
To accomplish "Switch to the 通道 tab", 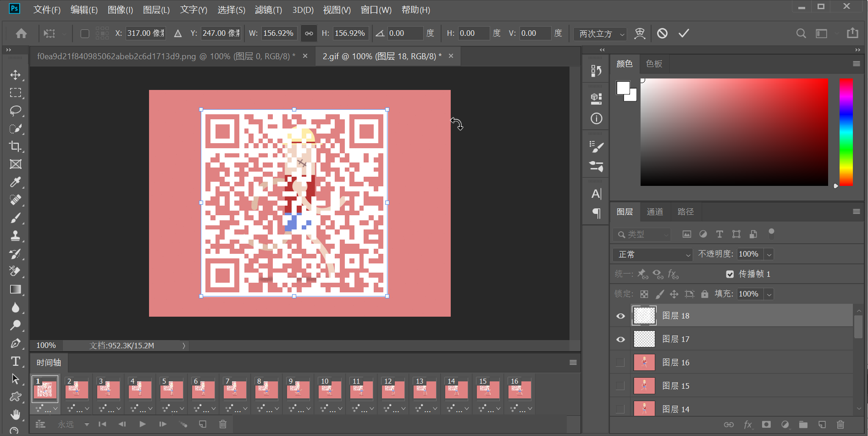I will tap(655, 212).
